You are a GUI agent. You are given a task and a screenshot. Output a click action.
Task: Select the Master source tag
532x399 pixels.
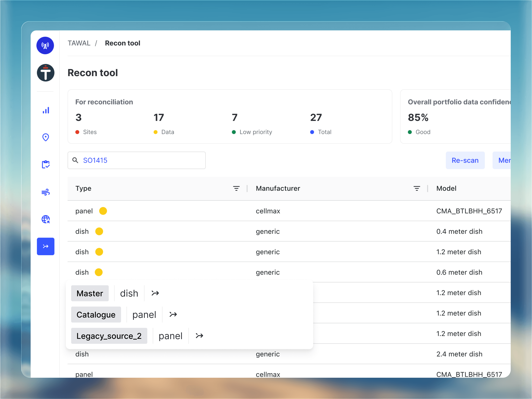pos(90,293)
